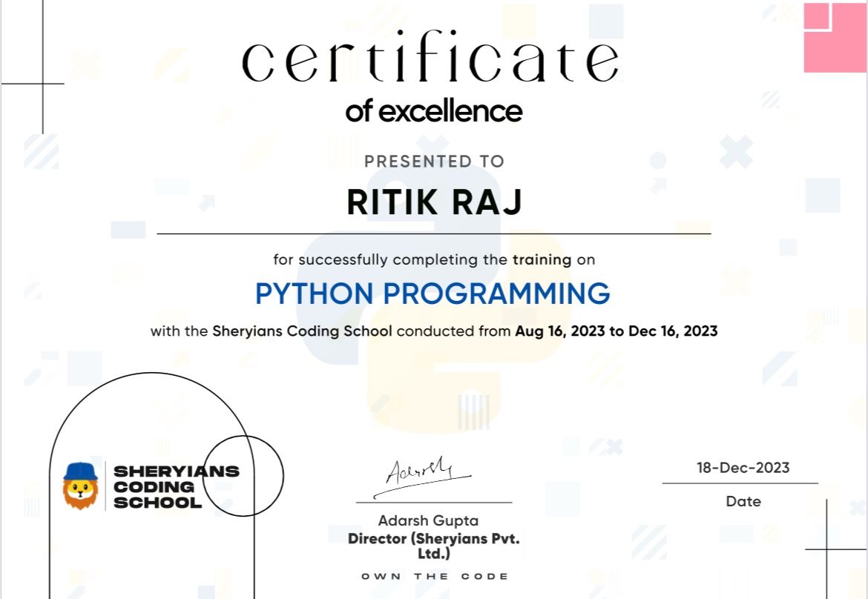This screenshot has width=868, height=599.
Task: Click the 'of excellence' subtitle
Action: click(x=433, y=112)
